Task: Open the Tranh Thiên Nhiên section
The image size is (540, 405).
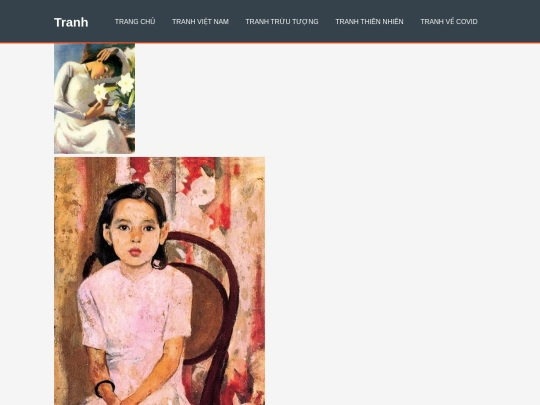Action: pos(369,22)
